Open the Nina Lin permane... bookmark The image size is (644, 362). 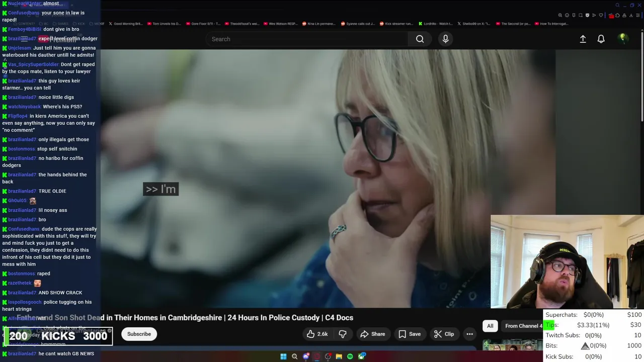pos(319,24)
